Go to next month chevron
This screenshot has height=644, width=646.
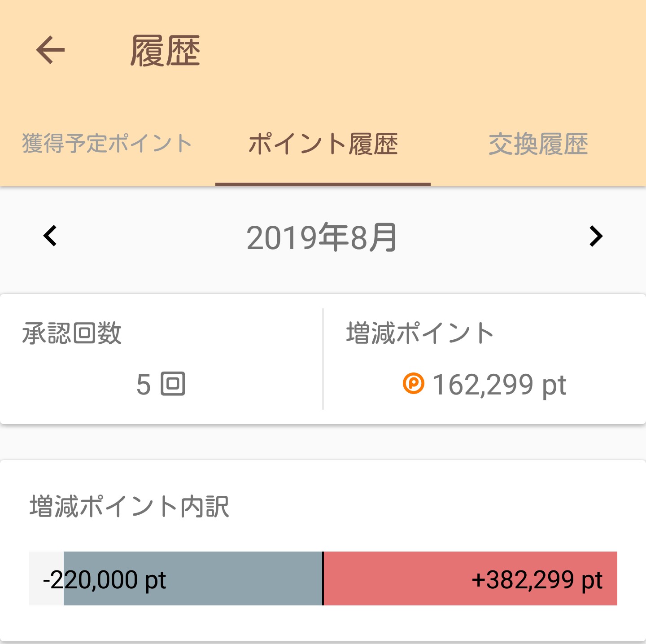[596, 236]
